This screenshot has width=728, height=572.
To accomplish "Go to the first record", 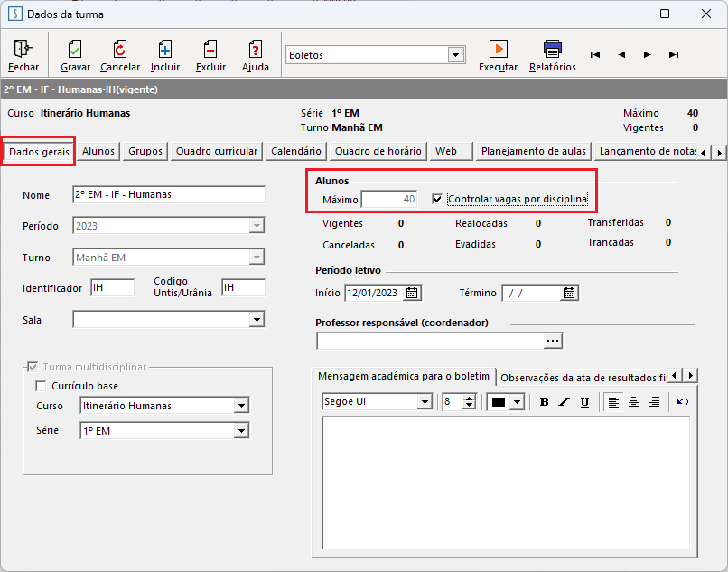I will [595, 55].
